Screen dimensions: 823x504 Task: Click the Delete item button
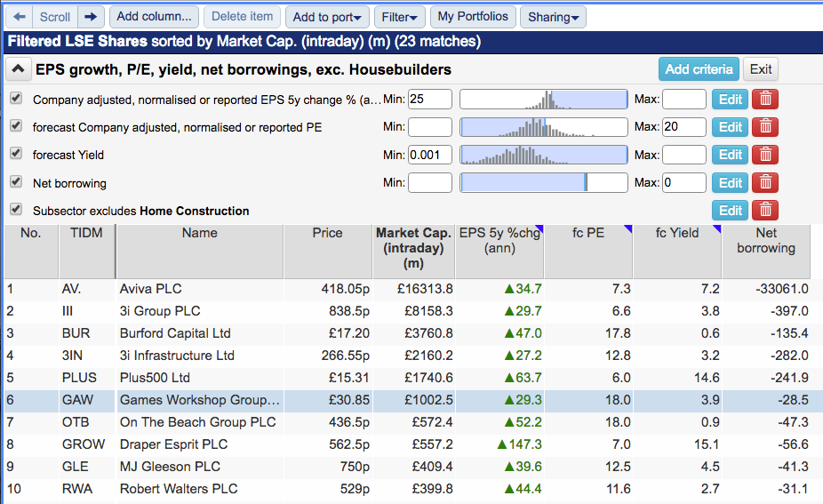242,17
